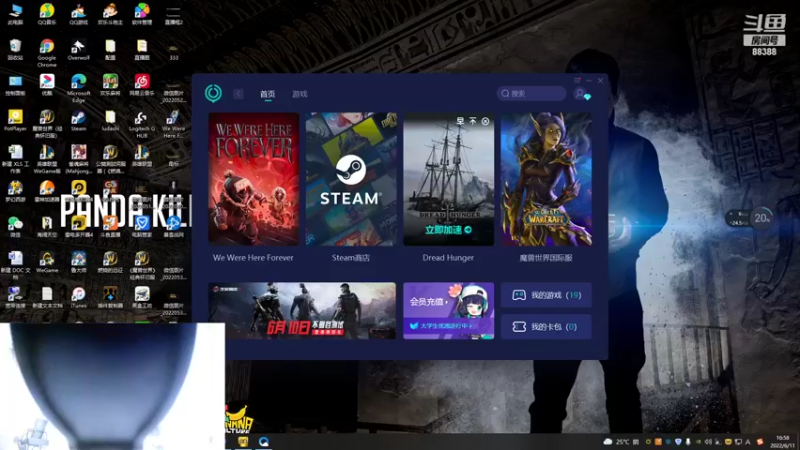Select the 新建 DOC 文档 file
This screenshot has height=450, width=800.
pos(15,265)
